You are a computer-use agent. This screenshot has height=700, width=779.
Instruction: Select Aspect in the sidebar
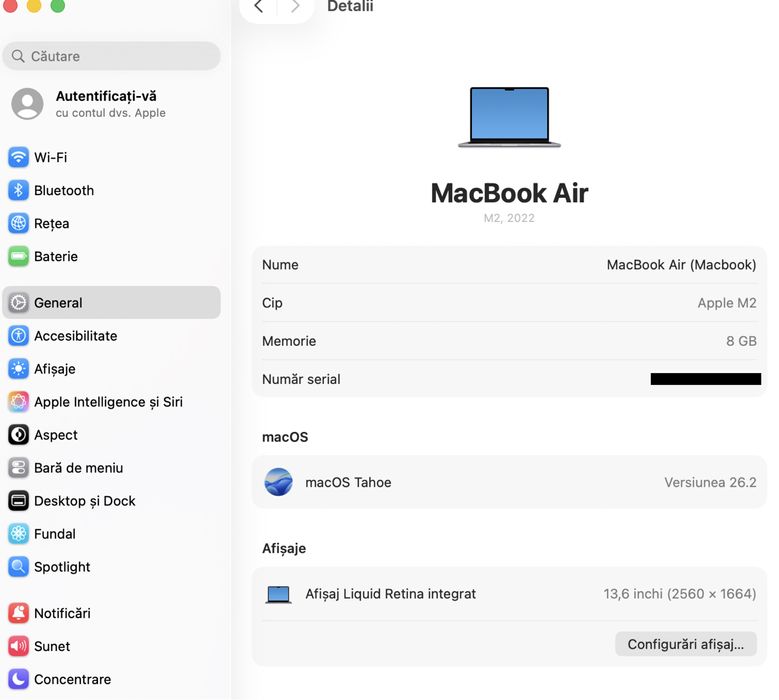click(111, 435)
